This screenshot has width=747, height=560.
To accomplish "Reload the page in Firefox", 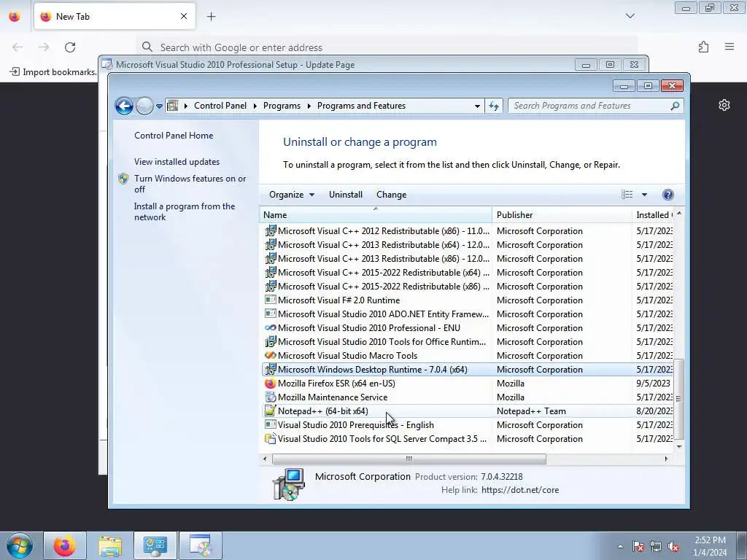I will 70,47.
